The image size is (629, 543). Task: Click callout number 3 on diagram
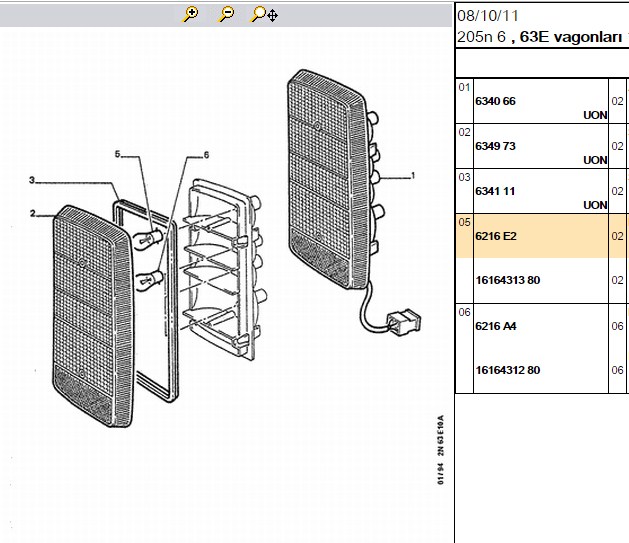pyautogui.click(x=32, y=180)
